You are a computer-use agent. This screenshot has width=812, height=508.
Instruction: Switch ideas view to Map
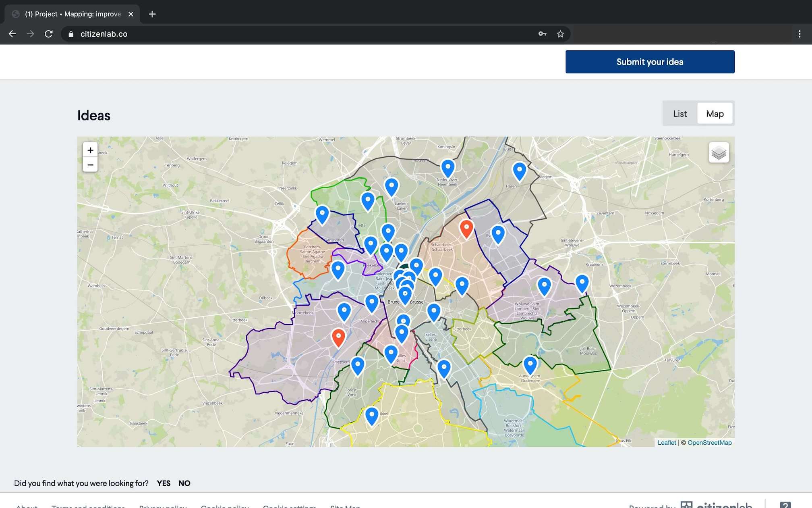point(715,114)
